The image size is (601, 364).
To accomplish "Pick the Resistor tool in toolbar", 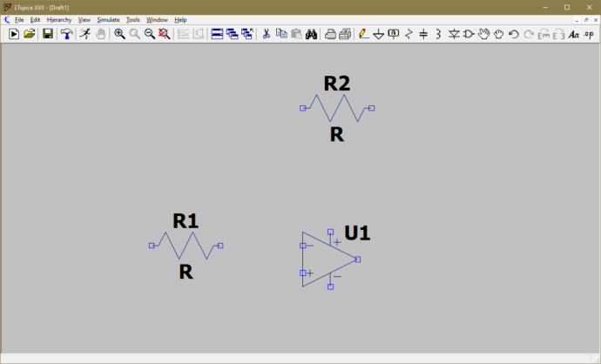I will [x=409, y=34].
